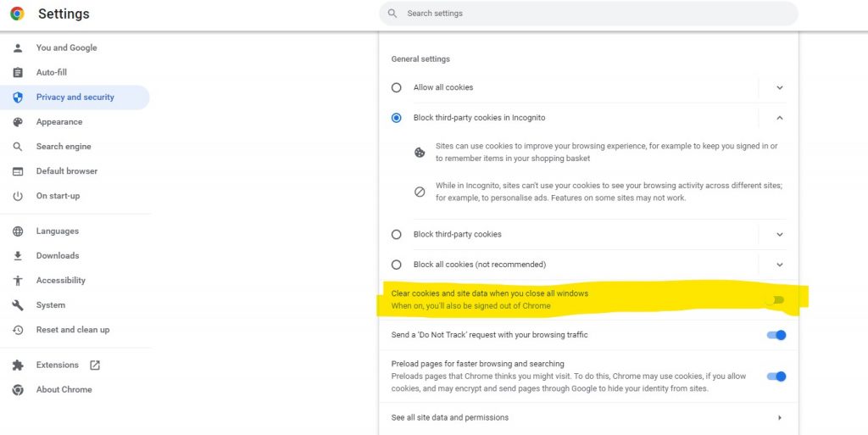Click the Extensions puzzle piece icon
Screen dimensions: 868x435
(18, 365)
